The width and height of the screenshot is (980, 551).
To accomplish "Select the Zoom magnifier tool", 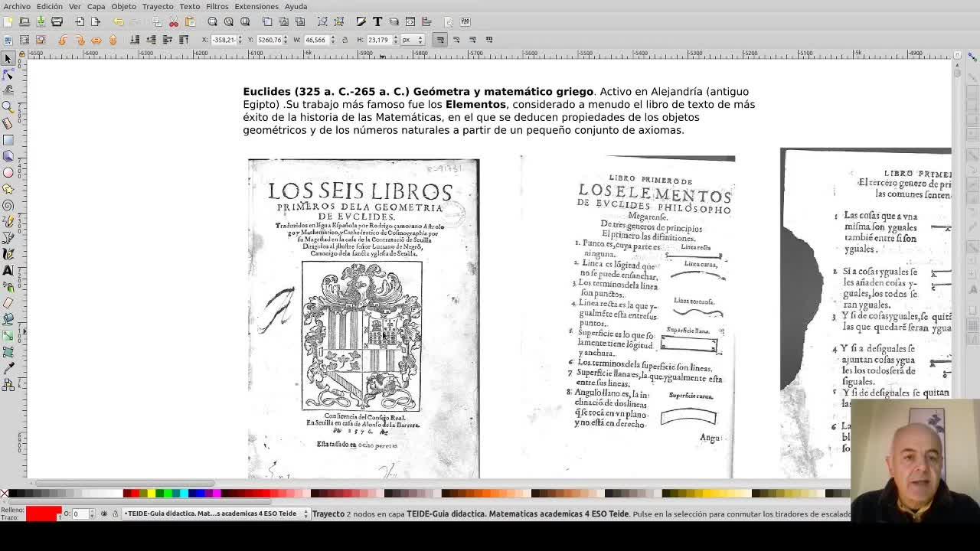I will [x=8, y=107].
